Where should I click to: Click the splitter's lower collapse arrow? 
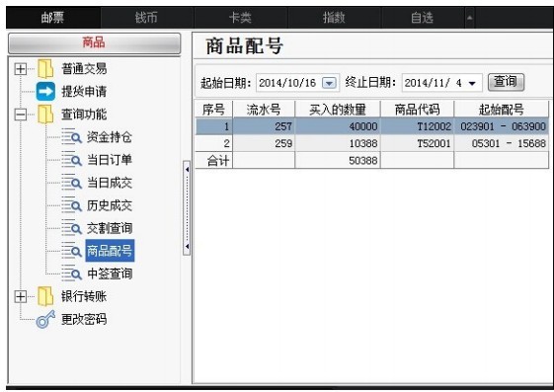click(x=187, y=246)
